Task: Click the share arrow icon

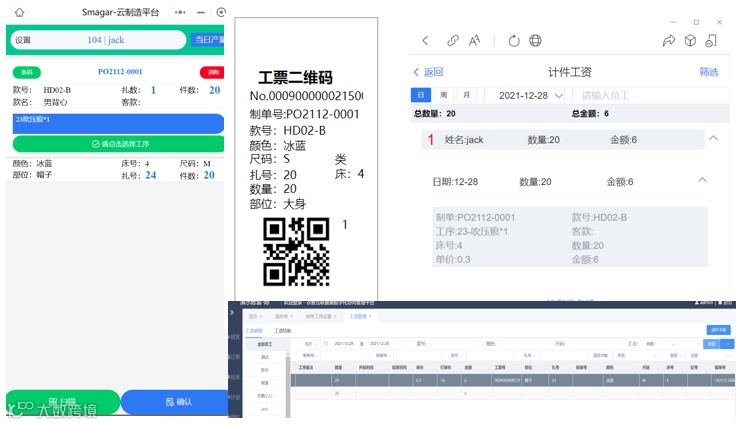Action: [669, 41]
